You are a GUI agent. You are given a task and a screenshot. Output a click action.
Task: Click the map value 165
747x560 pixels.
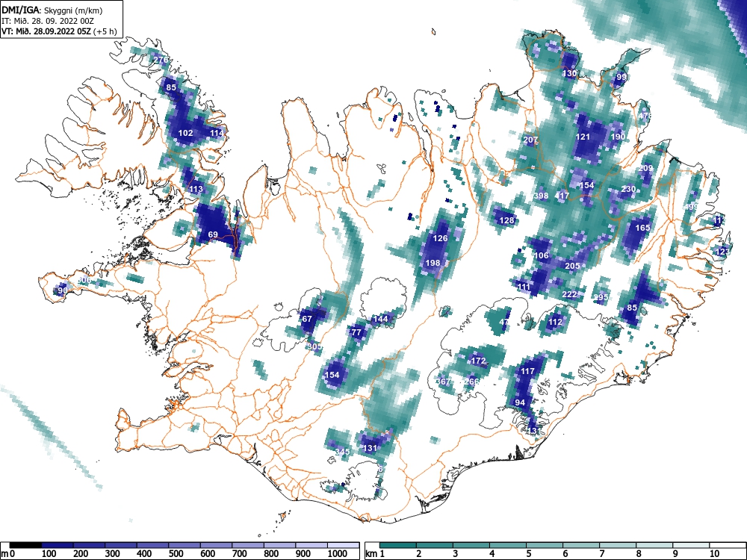(x=642, y=228)
